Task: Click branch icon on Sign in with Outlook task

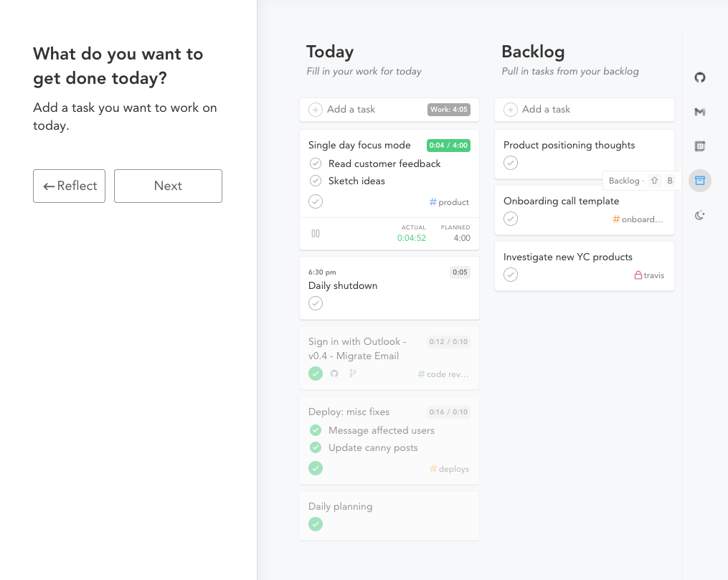Action: point(352,374)
